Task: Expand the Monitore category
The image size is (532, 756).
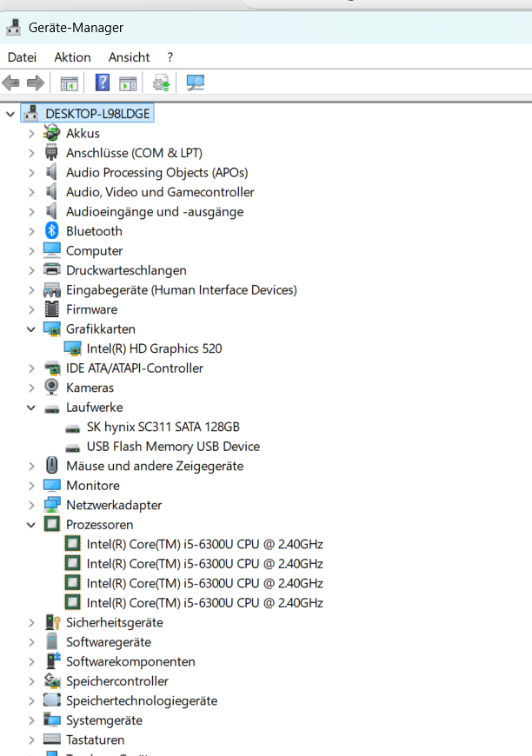Action: click(31, 486)
